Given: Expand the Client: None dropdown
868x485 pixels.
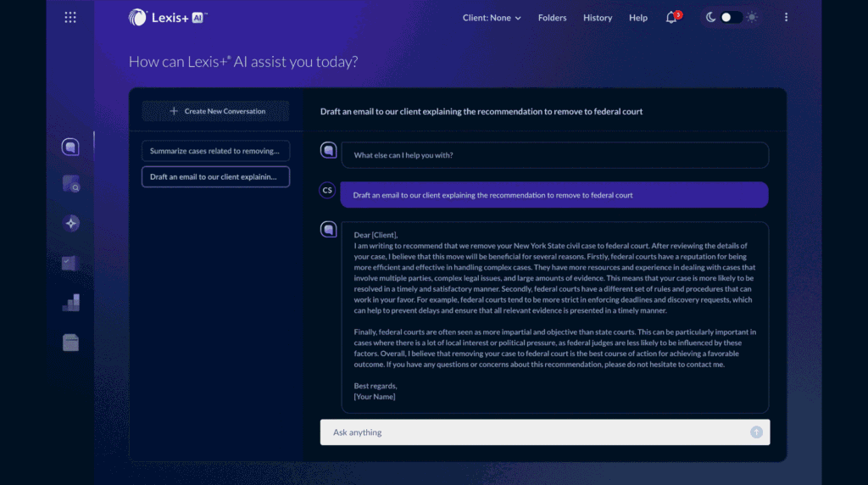Looking at the screenshot, I should (492, 18).
